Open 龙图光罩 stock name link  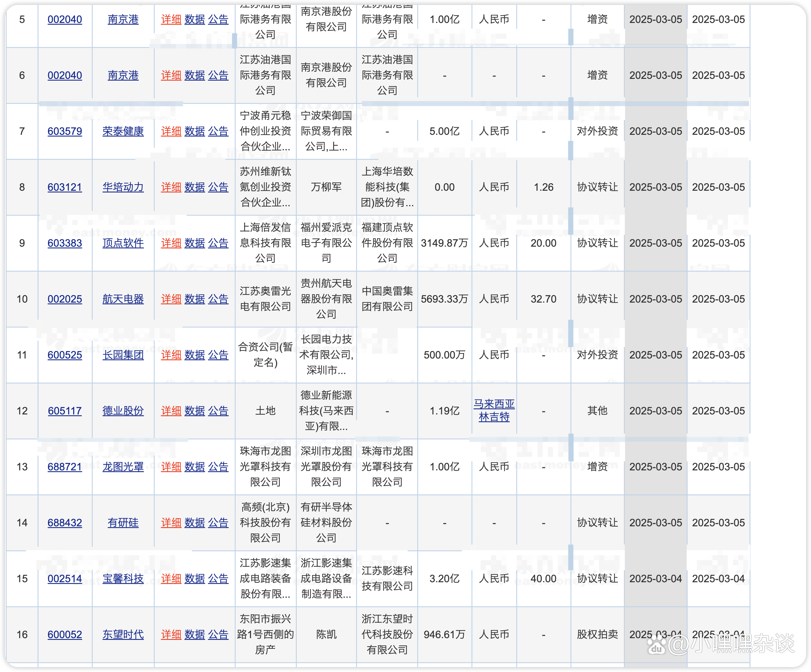click(x=123, y=467)
